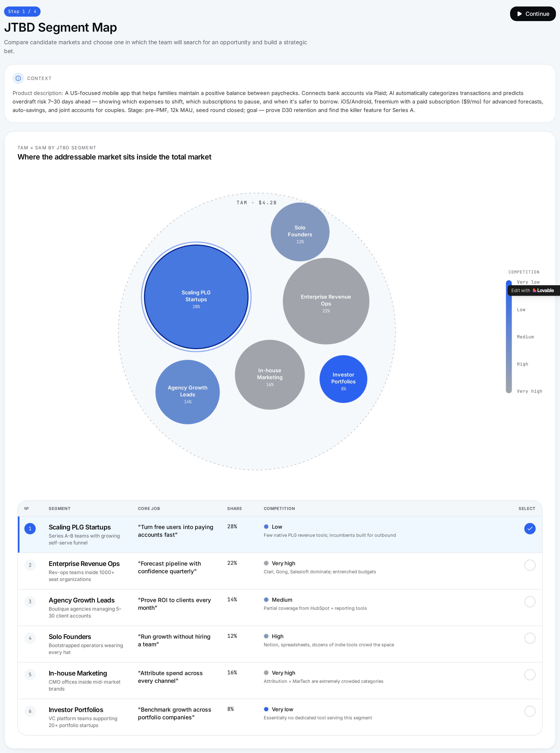Click the Investor Portfolios row title

pyautogui.click(x=76, y=710)
